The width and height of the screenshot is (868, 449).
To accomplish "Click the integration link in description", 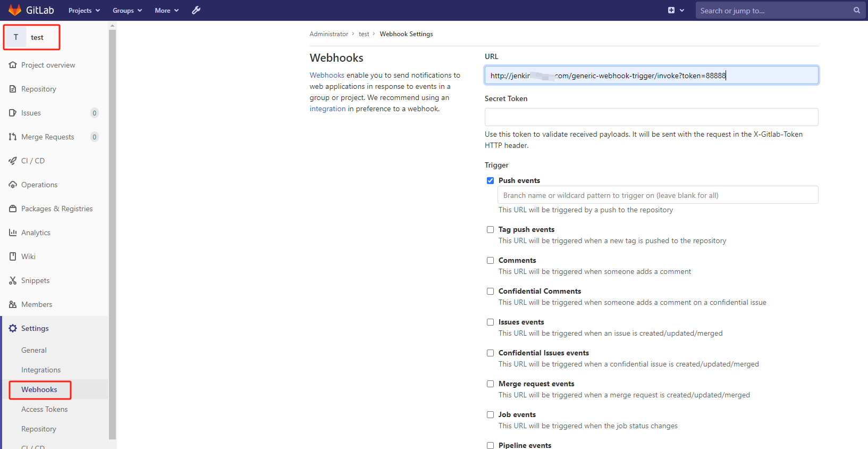I will (x=327, y=109).
